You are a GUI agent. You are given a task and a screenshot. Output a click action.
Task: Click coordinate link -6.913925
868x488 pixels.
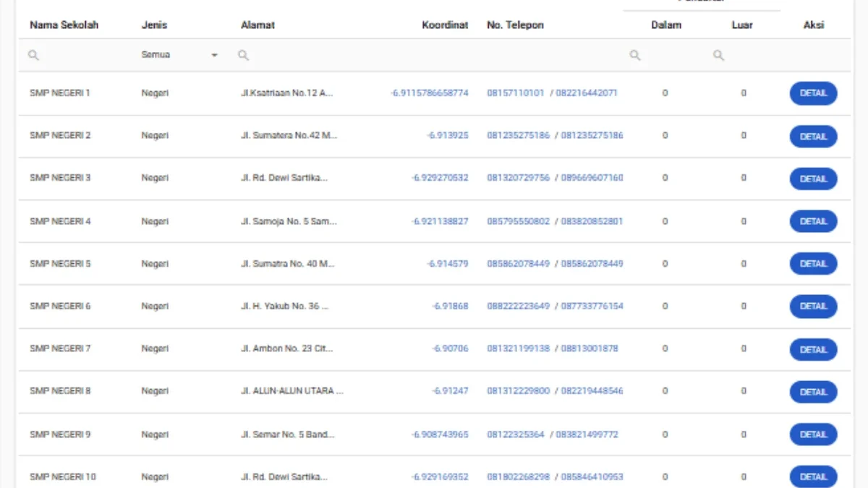coord(447,136)
